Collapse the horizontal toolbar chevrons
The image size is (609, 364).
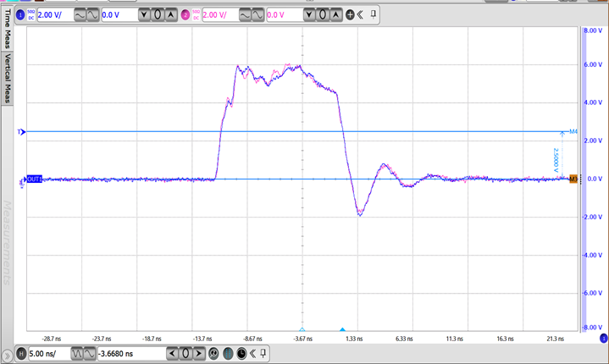pos(253,354)
